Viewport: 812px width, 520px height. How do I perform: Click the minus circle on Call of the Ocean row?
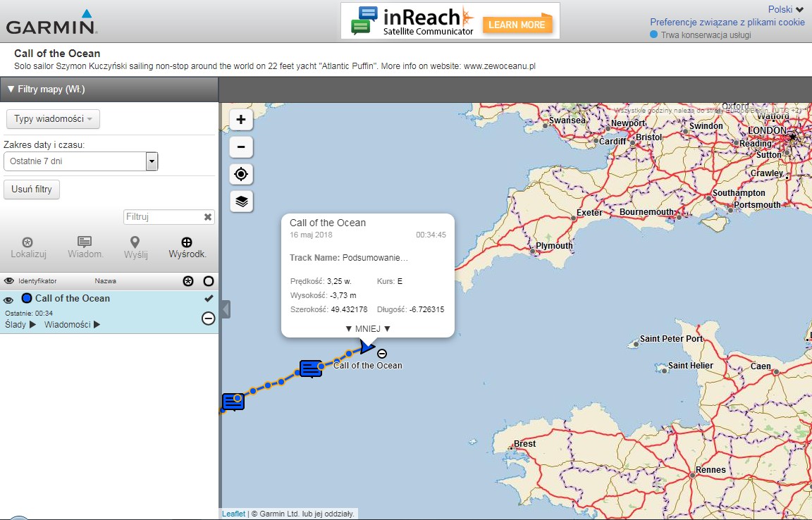[x=208, y=318]
